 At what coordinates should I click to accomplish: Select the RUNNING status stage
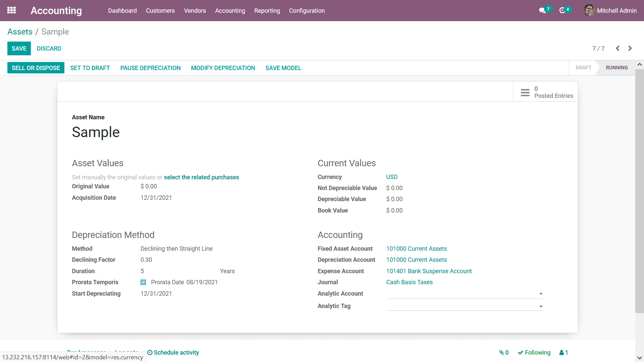[616, 67]
